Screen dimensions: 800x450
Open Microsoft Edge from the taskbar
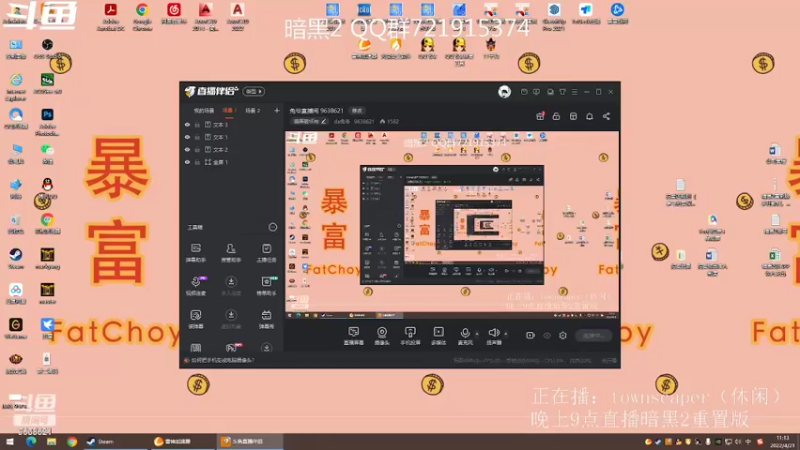[x=31, y=442]
